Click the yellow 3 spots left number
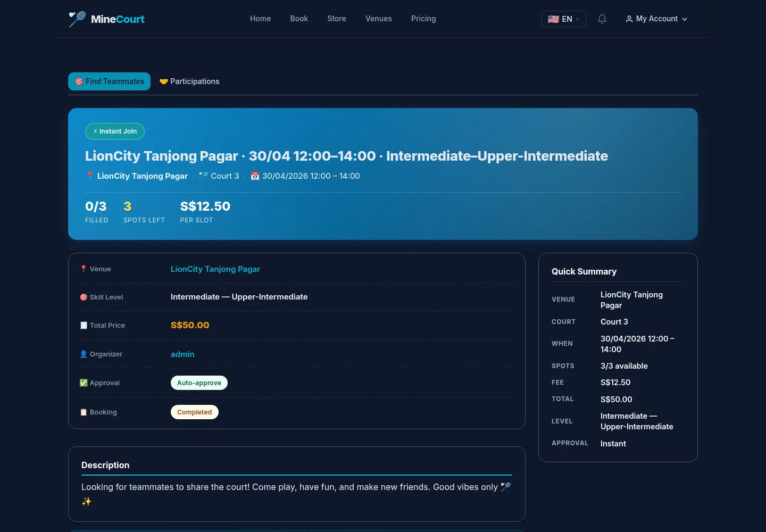The width and height of the screenshot is (766, 532). pos(128,206)
